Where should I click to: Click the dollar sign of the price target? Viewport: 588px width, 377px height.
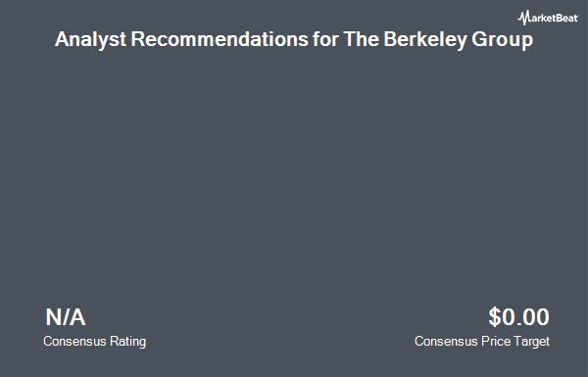click(x=495, y=317)
